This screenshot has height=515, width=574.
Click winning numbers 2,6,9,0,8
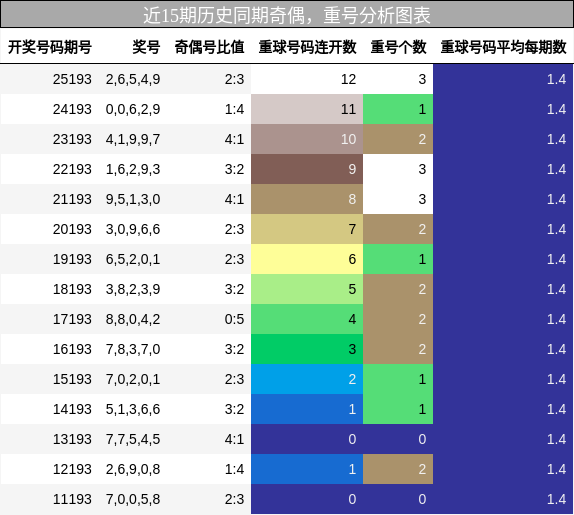(133, 469)
